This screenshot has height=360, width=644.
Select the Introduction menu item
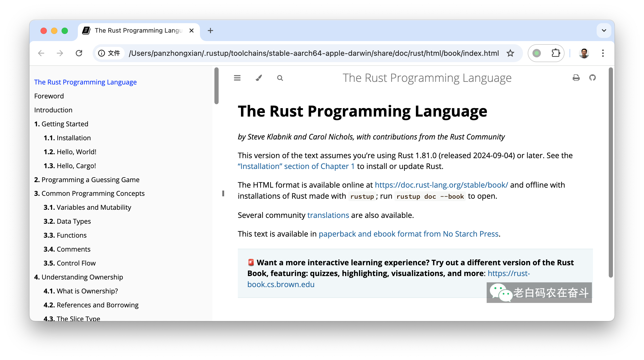[x=53, y=110]
